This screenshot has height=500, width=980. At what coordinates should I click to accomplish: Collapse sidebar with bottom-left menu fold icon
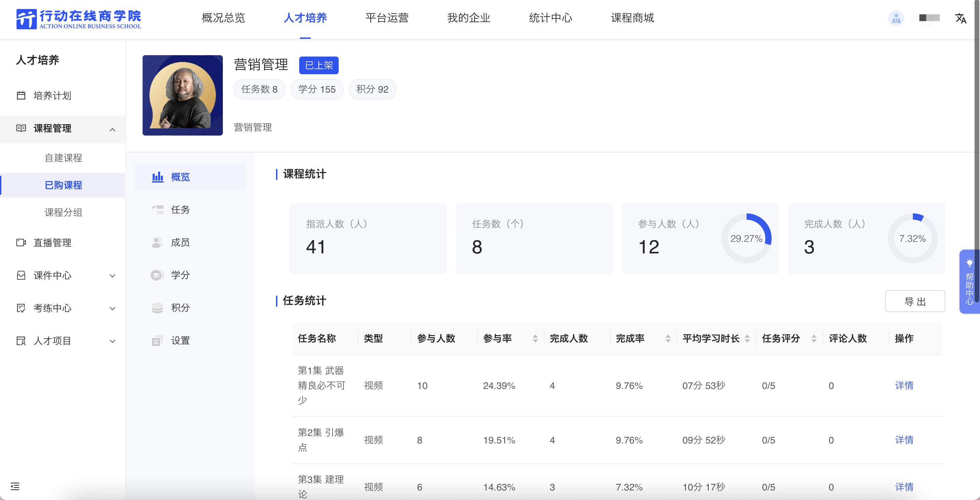coord(15,486)
